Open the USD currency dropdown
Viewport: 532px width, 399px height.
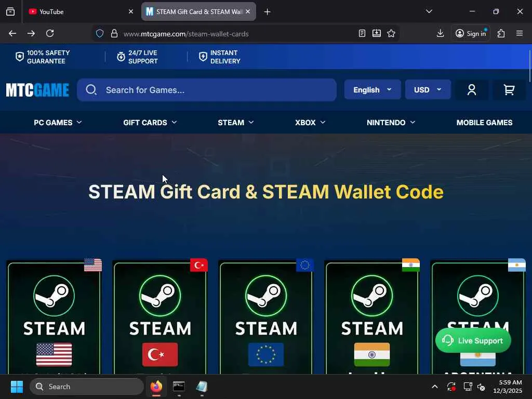pyautogui.click(x=428, y=89)
